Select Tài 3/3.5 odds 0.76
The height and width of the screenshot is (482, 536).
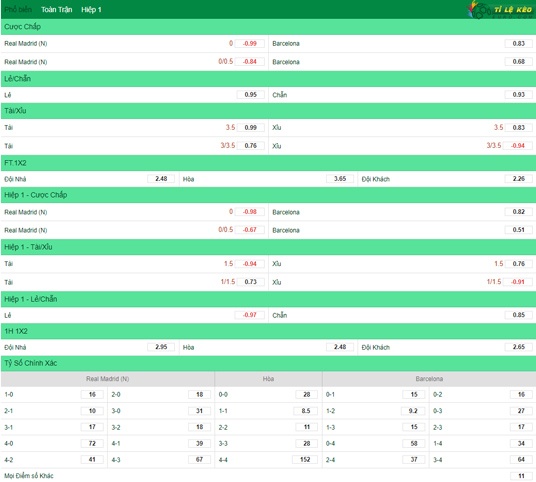[x=251, y=145]
